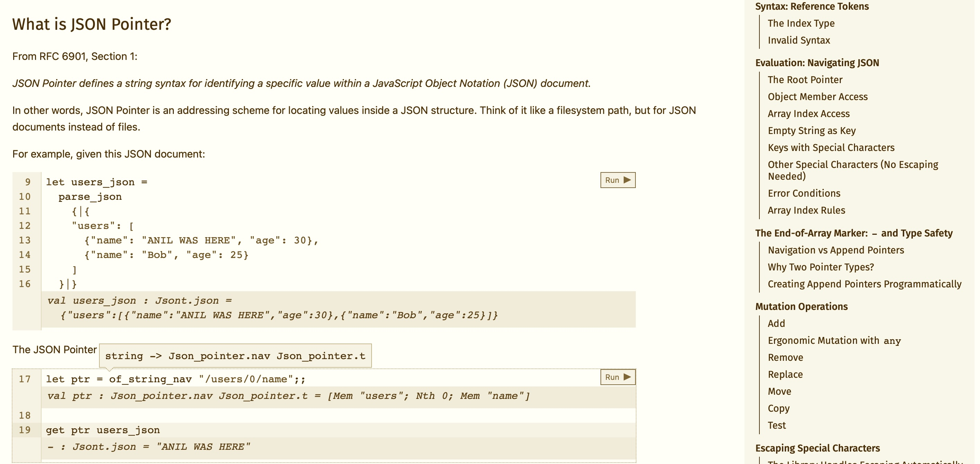
Task: Navigate to Navigation vs Append Pointers
Action: click(x=836, y=250)
